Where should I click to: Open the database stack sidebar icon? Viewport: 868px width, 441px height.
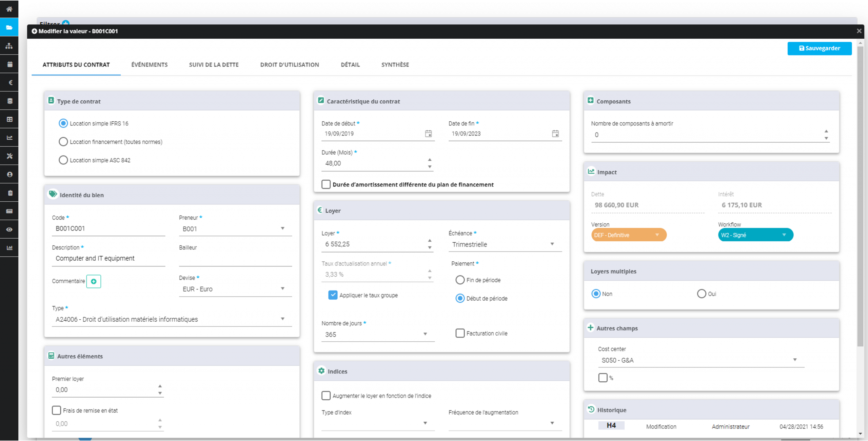9,101
